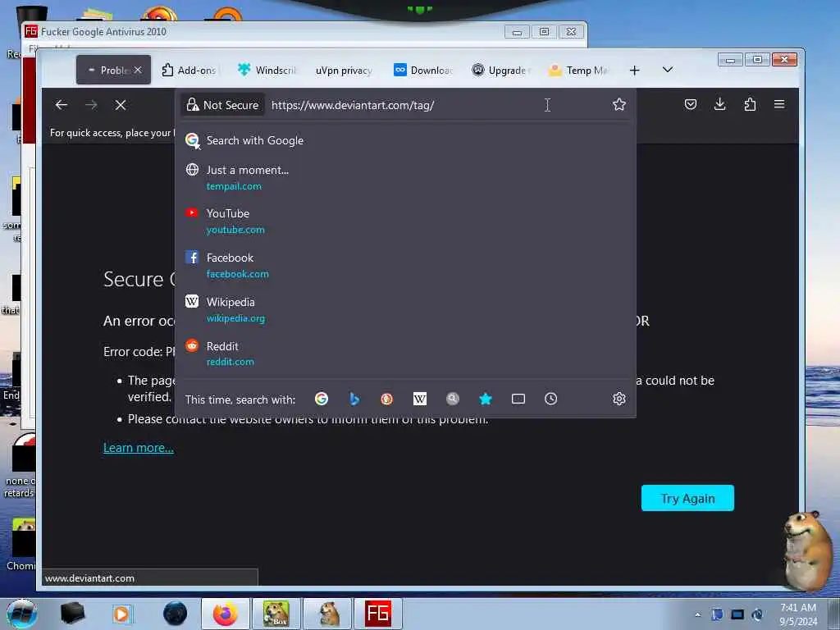The width and height of the screenshot is (840, 630).
Task: Open the Windows Media Player taskbar icon
Action: [121, 614]
